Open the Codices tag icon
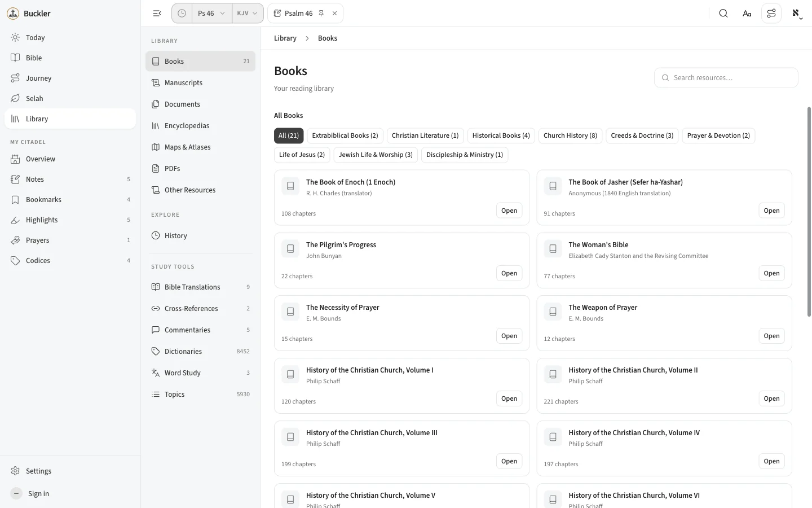 click(15, 261)
